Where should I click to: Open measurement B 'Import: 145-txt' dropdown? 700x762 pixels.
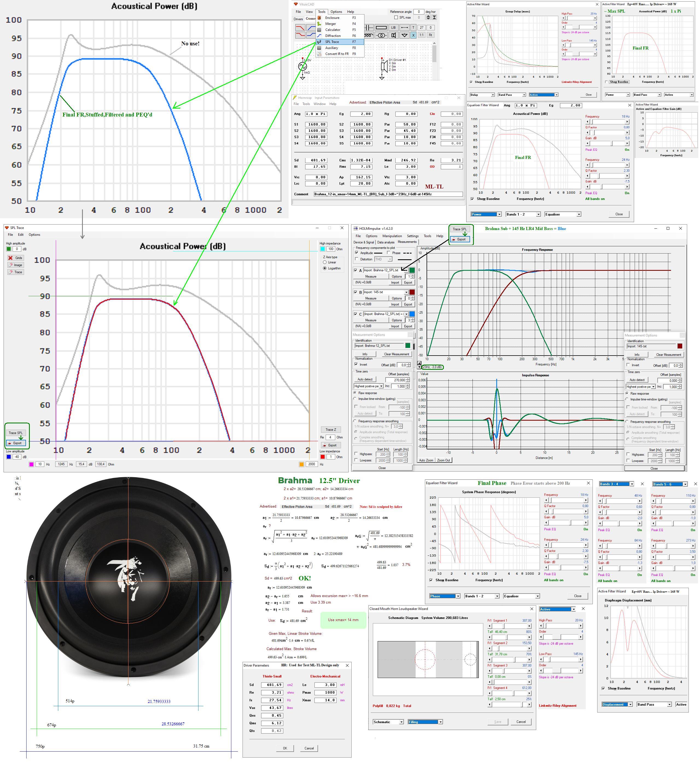click(386, 292)
